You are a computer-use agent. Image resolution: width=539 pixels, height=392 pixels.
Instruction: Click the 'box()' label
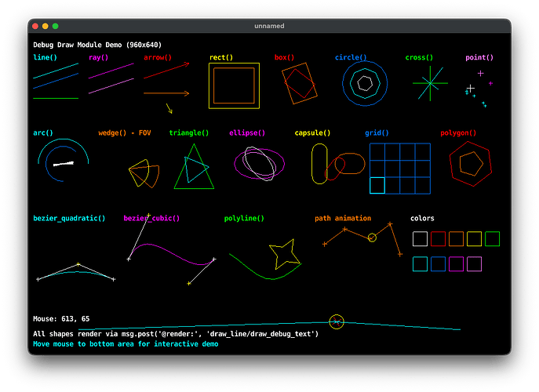[x=284, y=57]
